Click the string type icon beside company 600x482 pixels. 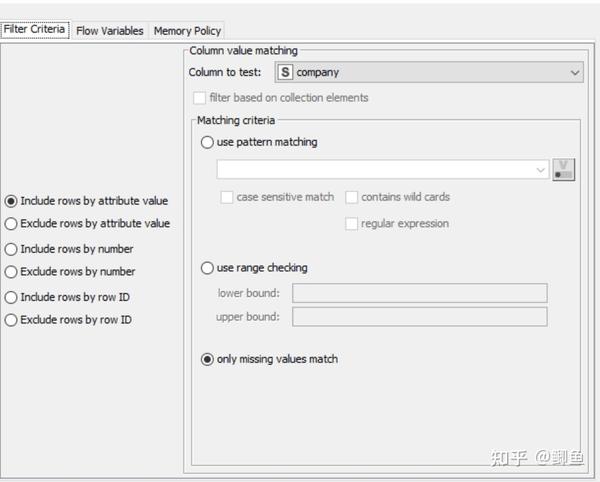pyautogui.click(x=285, y=72)
